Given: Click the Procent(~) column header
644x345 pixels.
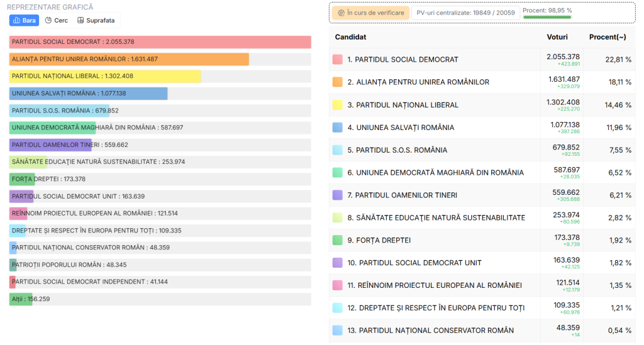Looking at the screenshot, I should (607, 37).
